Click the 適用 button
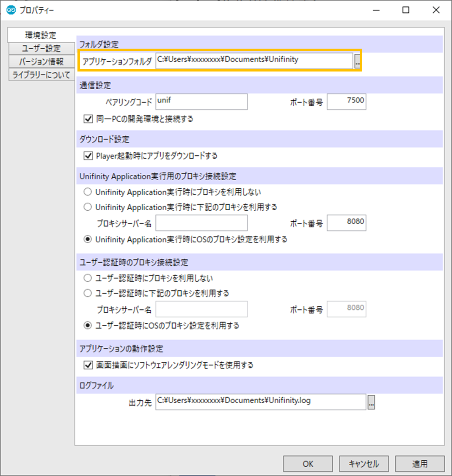The image size is (452, 476). [x=420, y=464]
